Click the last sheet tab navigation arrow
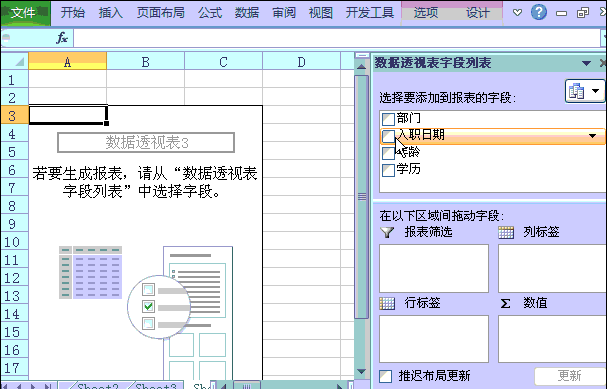The height and width of the screenshot is (389, 607). click(48, 386)
